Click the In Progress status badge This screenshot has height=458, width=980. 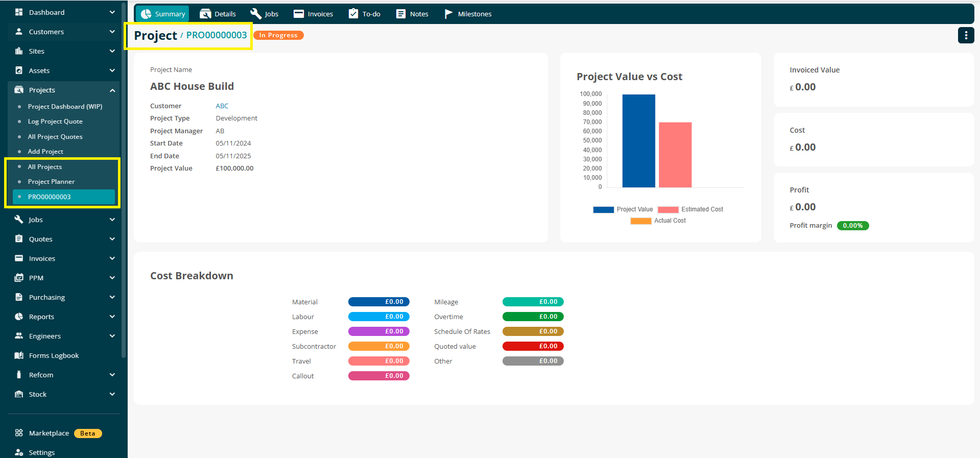(278, 35)
